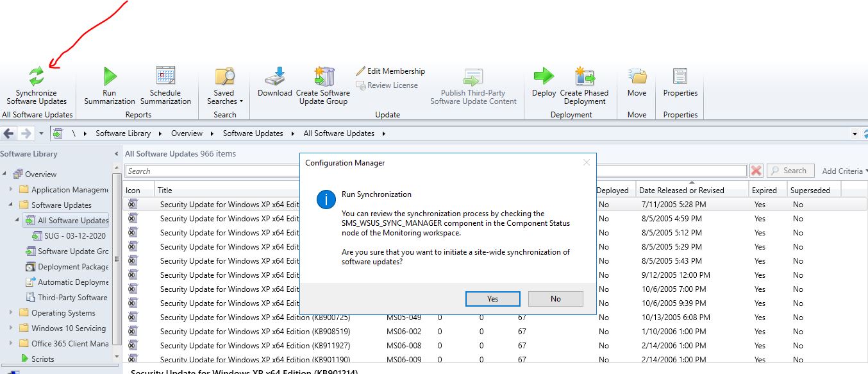Download the selected software update
The height and width of the screenshot is (374, 868).
[274, 84]
